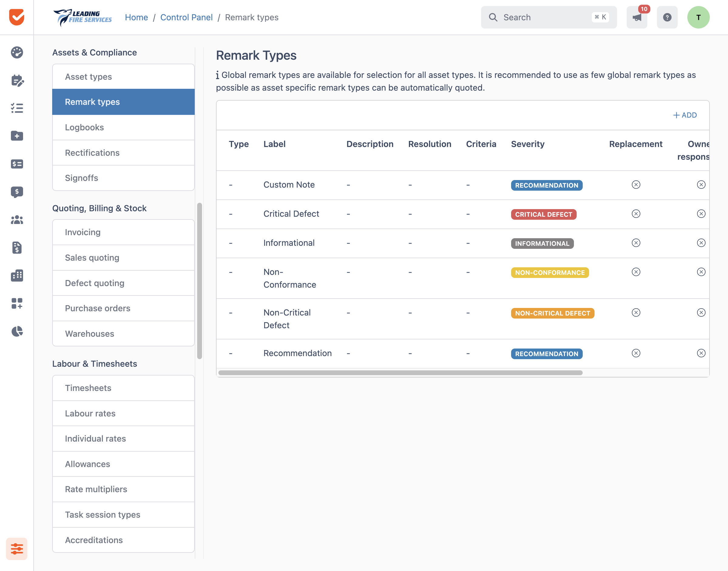Open the invoice document icon in sidebar
Image resolution: width=728 pixels, height=571 pixels.
pos(17,247)
